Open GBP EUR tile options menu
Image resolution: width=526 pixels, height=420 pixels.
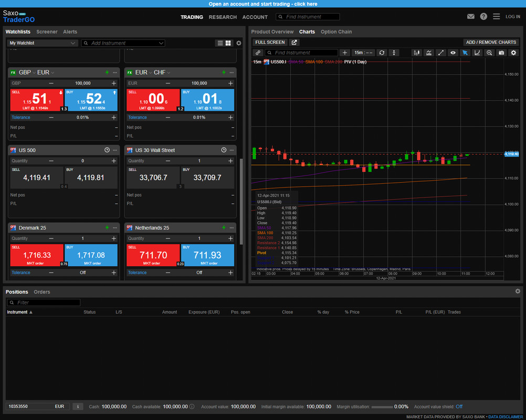(x=115, y=72)
